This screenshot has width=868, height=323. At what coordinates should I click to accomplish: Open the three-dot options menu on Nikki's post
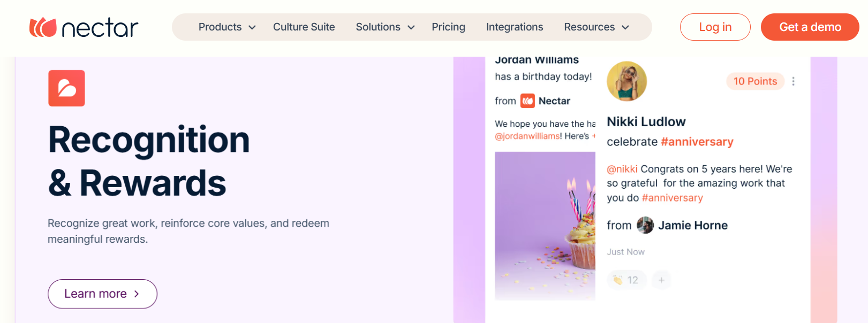click(793, 81)
